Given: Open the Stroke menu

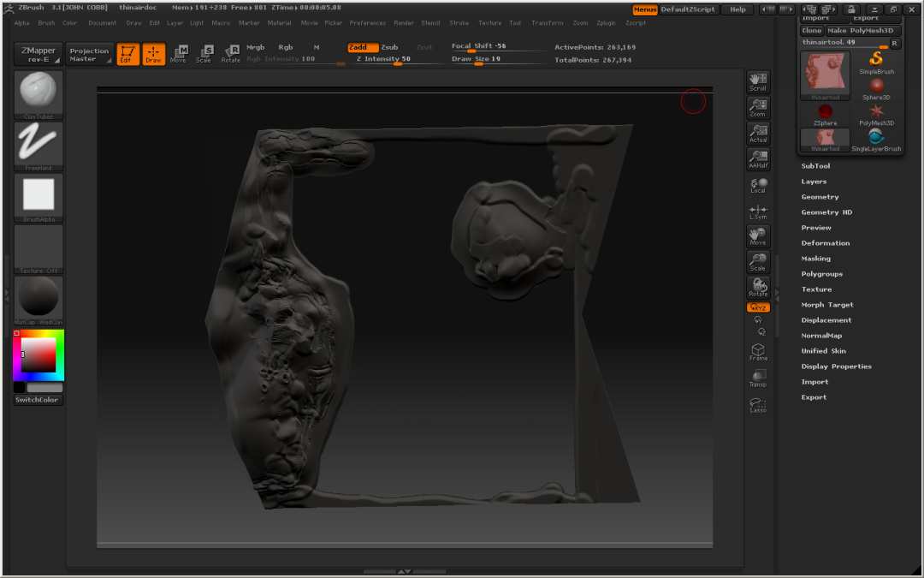Looking at the screenshot, I should (x=459, y=23).
